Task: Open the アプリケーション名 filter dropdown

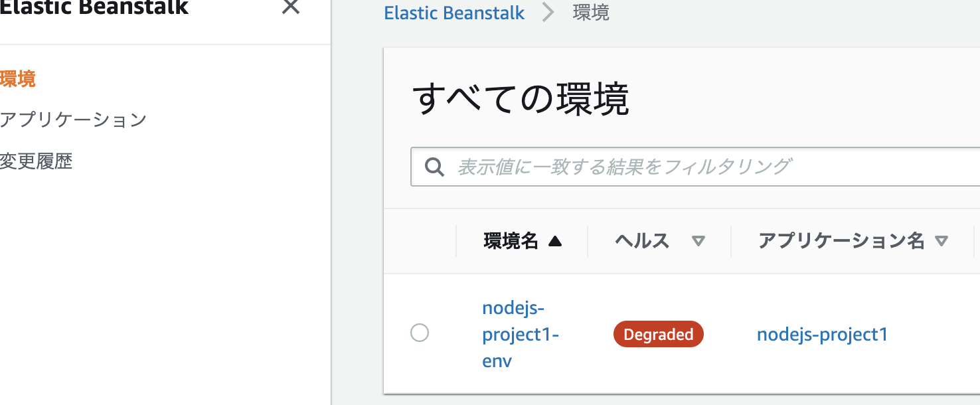Action: [942, 241]
